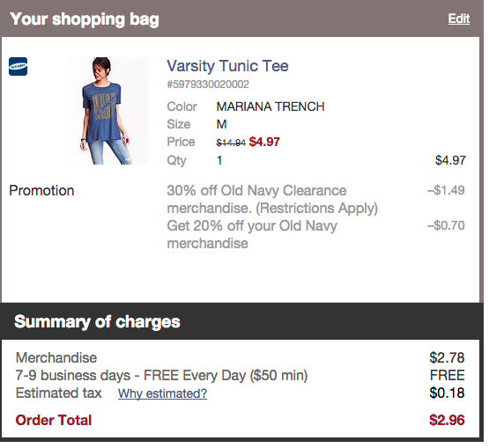489x448 pixels.
Task: Click the size value M
Action: (221, 124)
